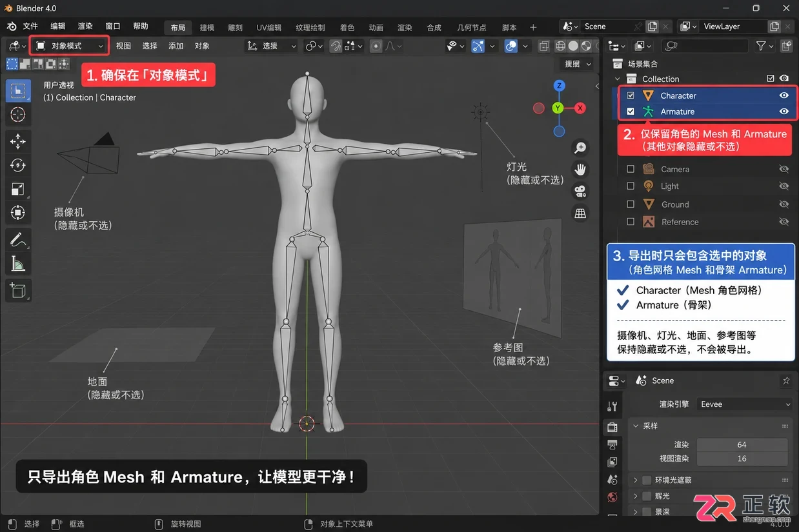Open the outliner filter dropdown

[x=764, y=46]
